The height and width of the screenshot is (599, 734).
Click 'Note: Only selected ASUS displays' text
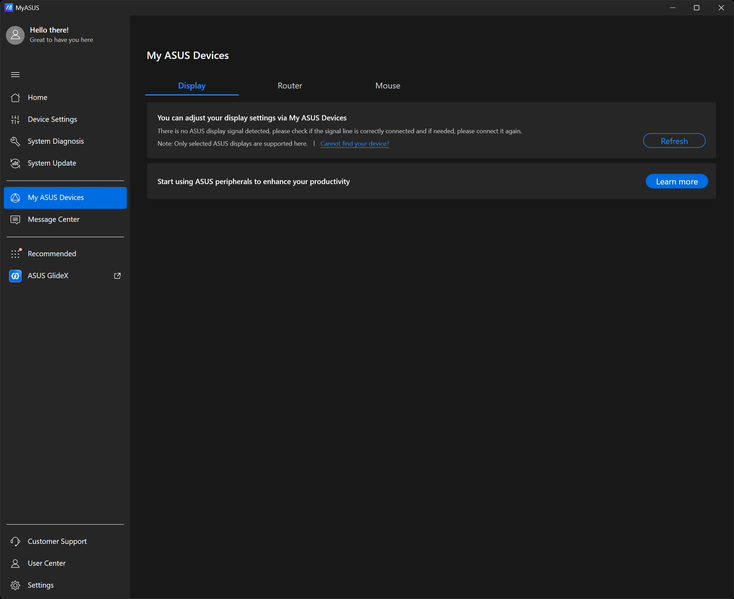(232, 144)
